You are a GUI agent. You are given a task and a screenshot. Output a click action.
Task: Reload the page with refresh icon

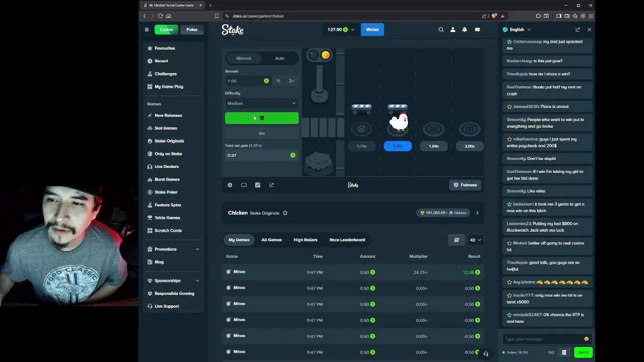point(160,16)
